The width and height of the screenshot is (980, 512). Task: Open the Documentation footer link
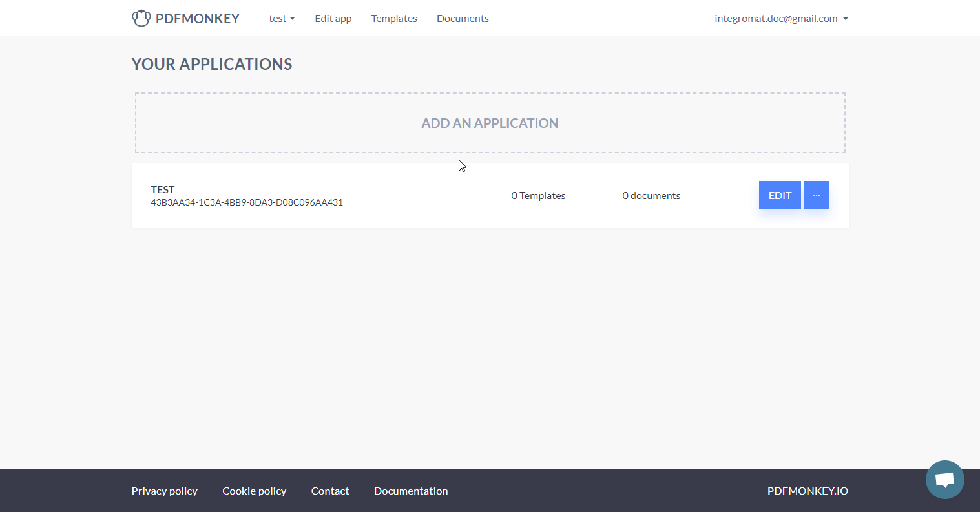[x=411, y=491]
